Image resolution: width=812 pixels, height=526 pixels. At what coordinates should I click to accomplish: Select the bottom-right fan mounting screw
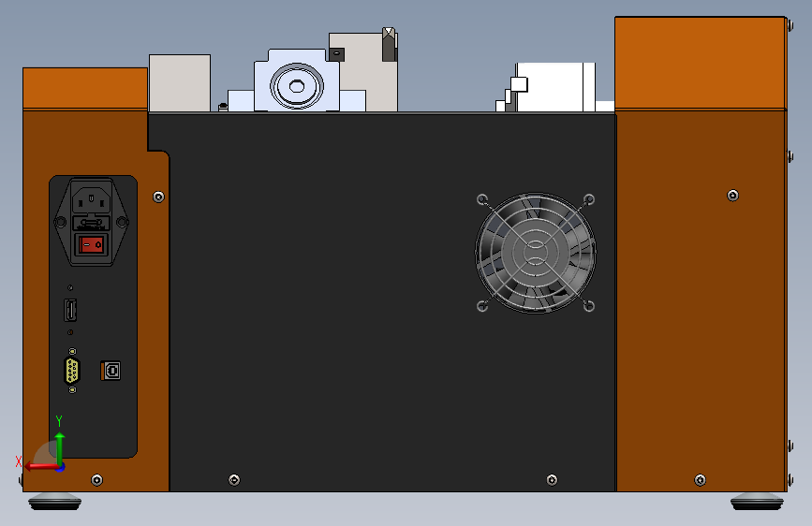coord(589,306)
